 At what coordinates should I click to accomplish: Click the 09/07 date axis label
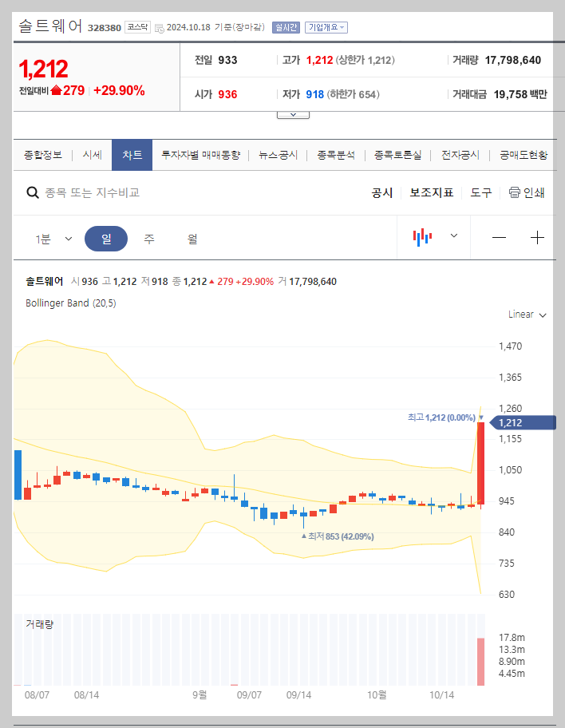(249, 695)
